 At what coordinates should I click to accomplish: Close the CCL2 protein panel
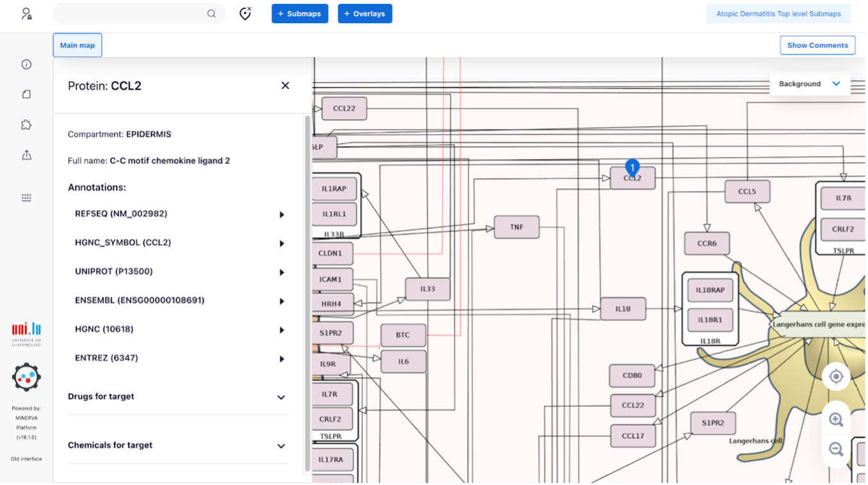pyautogui.click(x=285, y=86)
